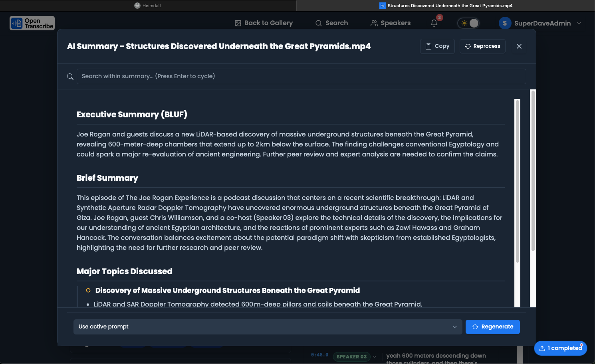Click the SuperDaveAdmin avatar icon

click(505, 23)
